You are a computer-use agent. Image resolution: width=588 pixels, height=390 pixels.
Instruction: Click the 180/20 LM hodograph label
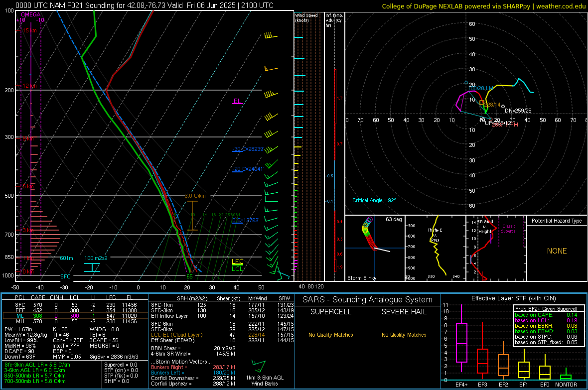click(480, 88)
